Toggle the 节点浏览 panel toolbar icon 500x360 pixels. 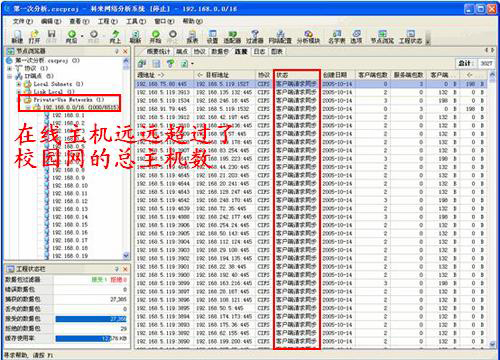click(x=382, y=37)
